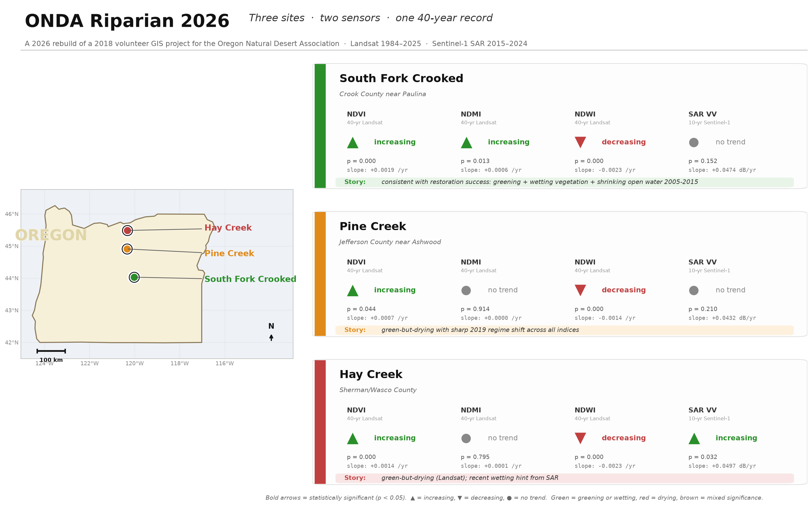Screen dimensions: 812x506
Task: Click the South Fork Crooked card title
Action: pyautogui.click(x=401, y=79)
